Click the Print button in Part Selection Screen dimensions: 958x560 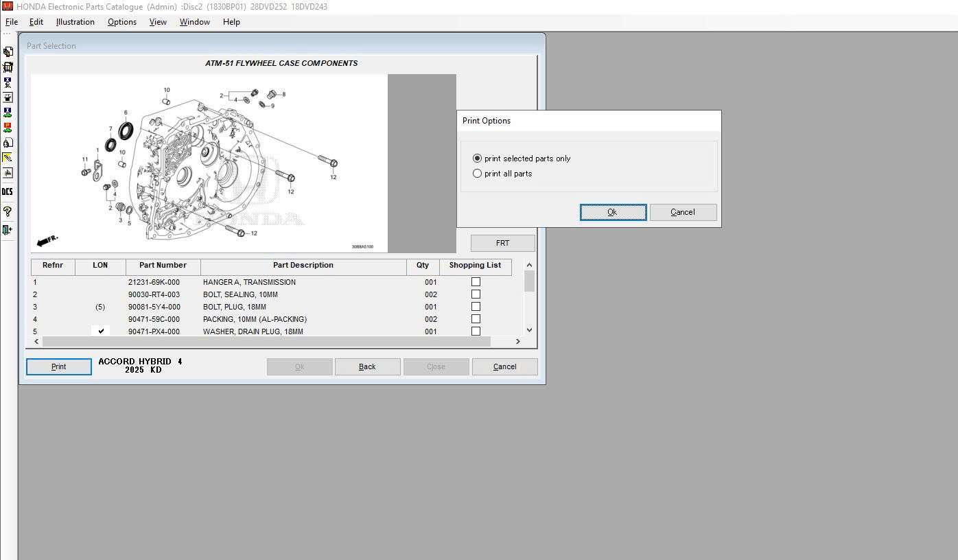[59, 366]
